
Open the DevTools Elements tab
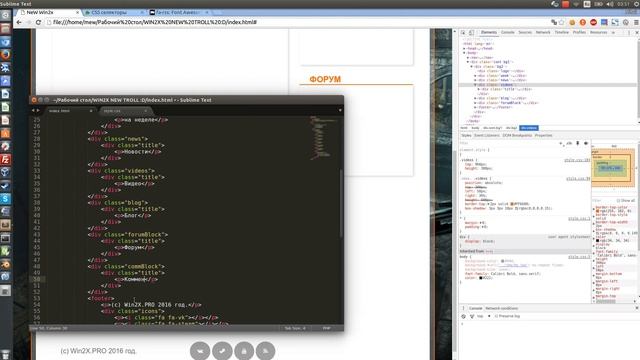pos(489,32)
